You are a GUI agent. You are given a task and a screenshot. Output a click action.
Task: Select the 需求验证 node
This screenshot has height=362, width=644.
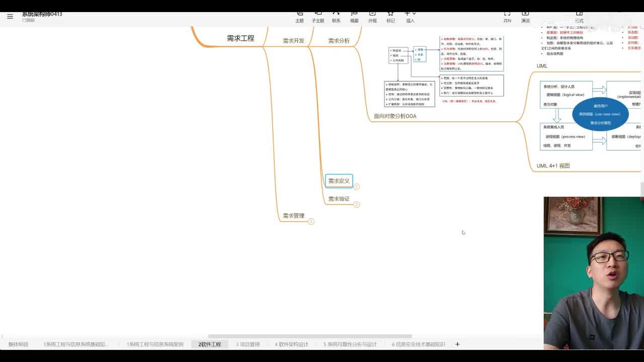point(339,199)
